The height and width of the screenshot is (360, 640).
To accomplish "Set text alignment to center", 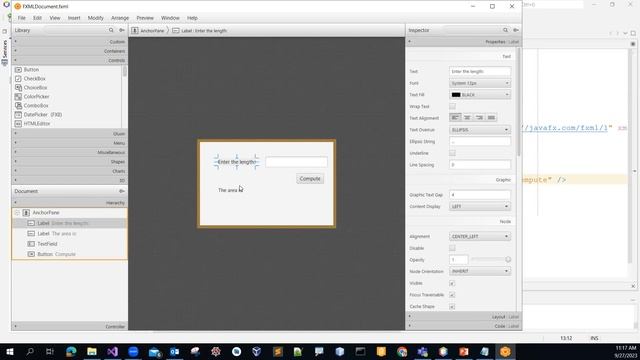I will [467, 118].
